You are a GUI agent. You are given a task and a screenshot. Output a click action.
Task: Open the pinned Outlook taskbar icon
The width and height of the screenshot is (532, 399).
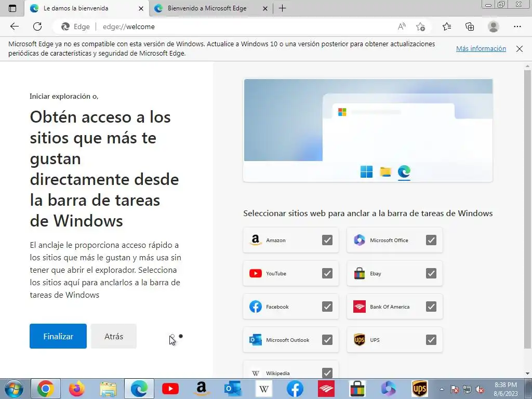coord(233,389)
